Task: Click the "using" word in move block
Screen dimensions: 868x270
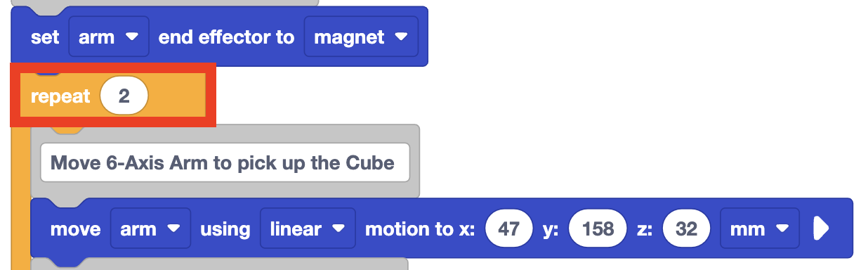Action: 225,229
